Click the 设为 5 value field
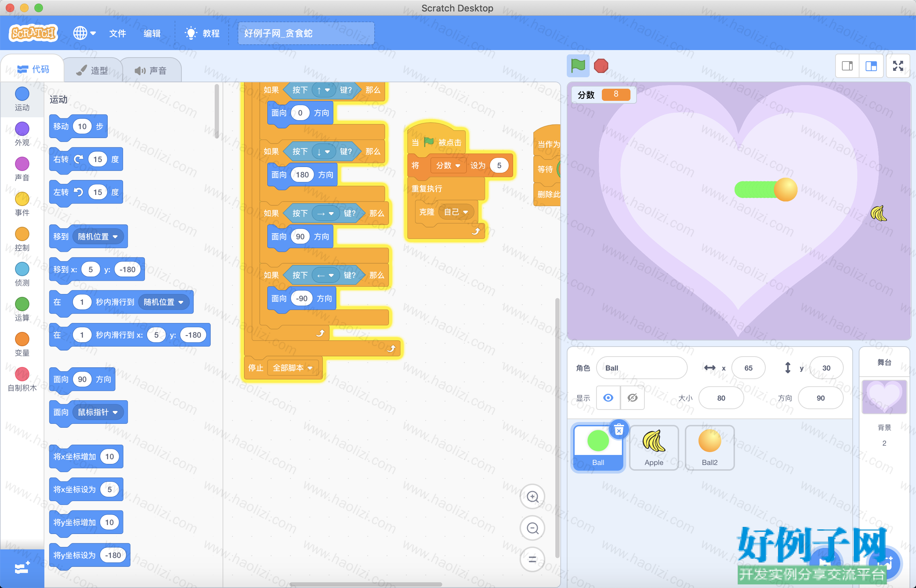 (x=499, y=165)
